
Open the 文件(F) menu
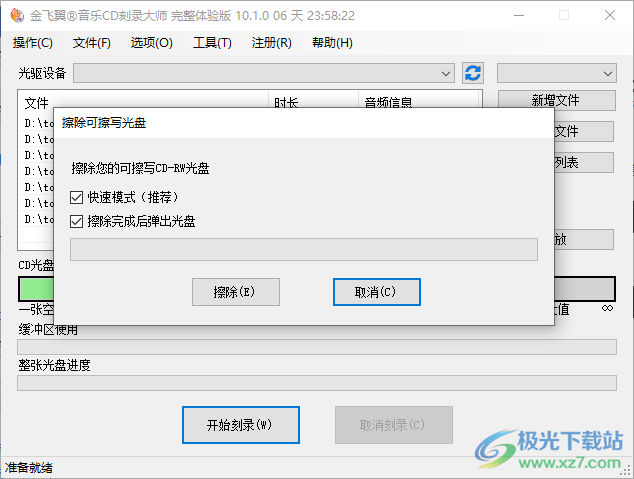[92, 43]
